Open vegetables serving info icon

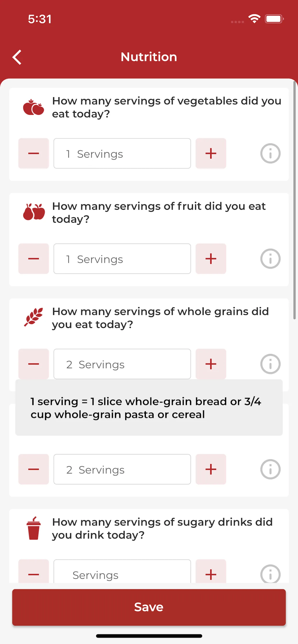[270, 154]
